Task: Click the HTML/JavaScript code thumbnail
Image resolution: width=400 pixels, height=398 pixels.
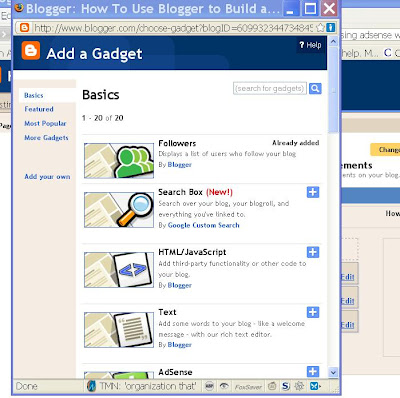Action: 119,270
